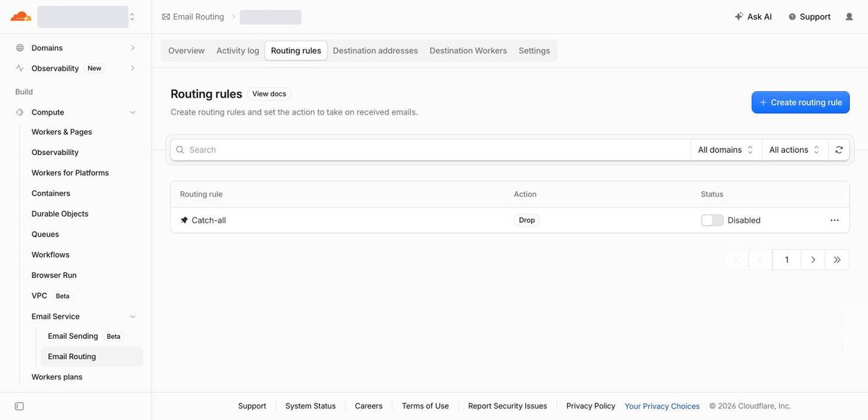Jump to the last page arrow
868x420 pixels.
(x=837, y=260)
